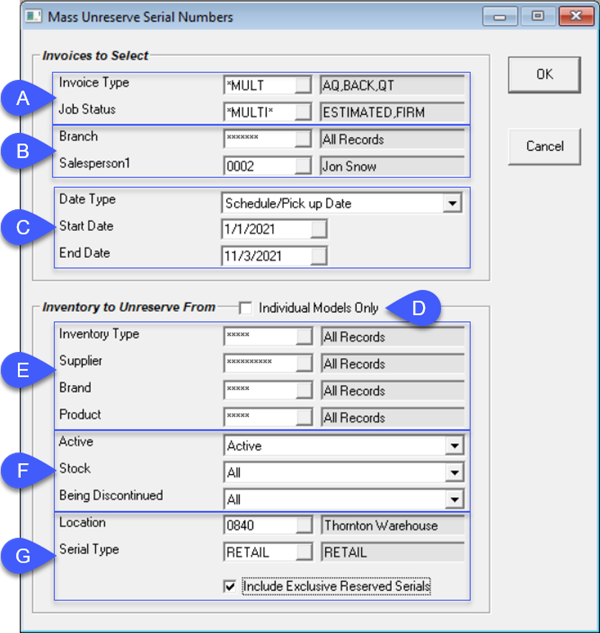Uncheck Include Exclusive Reserved Serials
The width and height of the screenshot is (600, 633).
(x=230, y=586)
